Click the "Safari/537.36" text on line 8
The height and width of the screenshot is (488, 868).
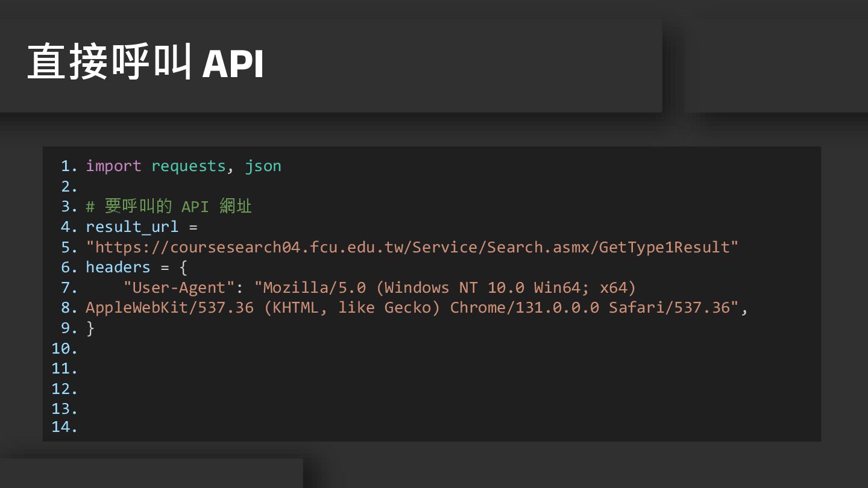click(669, 307)
